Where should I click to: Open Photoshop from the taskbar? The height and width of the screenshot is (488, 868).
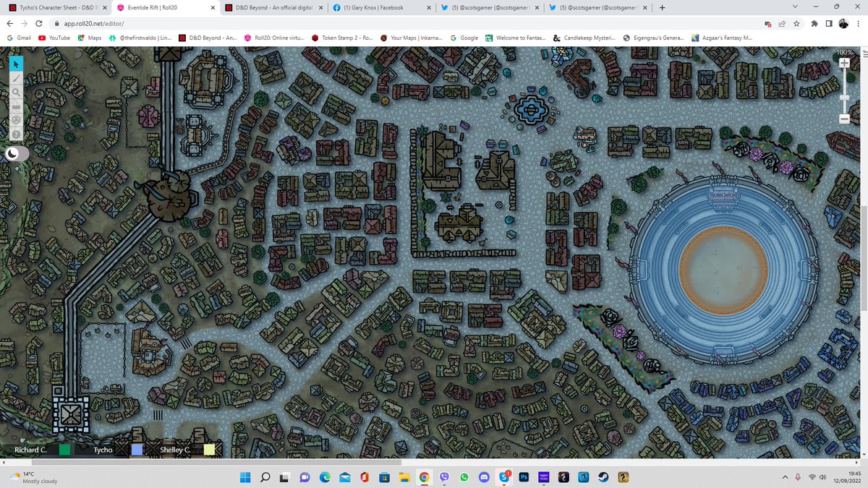click(524, 477)
